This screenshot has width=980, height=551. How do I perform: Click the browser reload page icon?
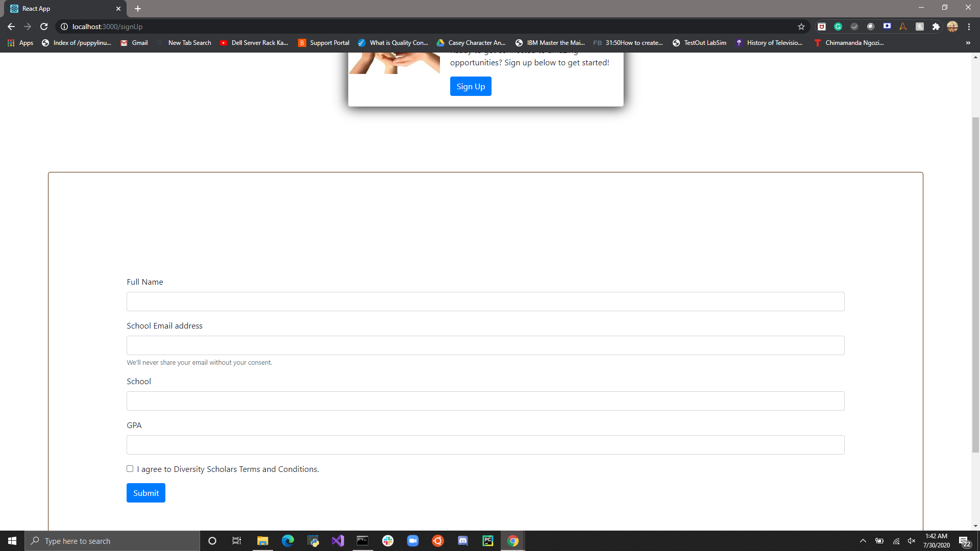pyautogui.click(x=44, y=27)
